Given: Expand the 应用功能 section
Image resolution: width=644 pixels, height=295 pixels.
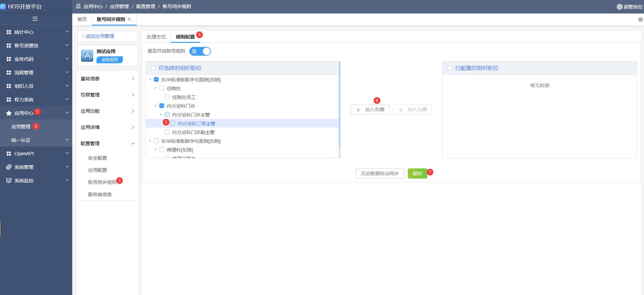Looking at the screenshot, I should tap(108, 111).
